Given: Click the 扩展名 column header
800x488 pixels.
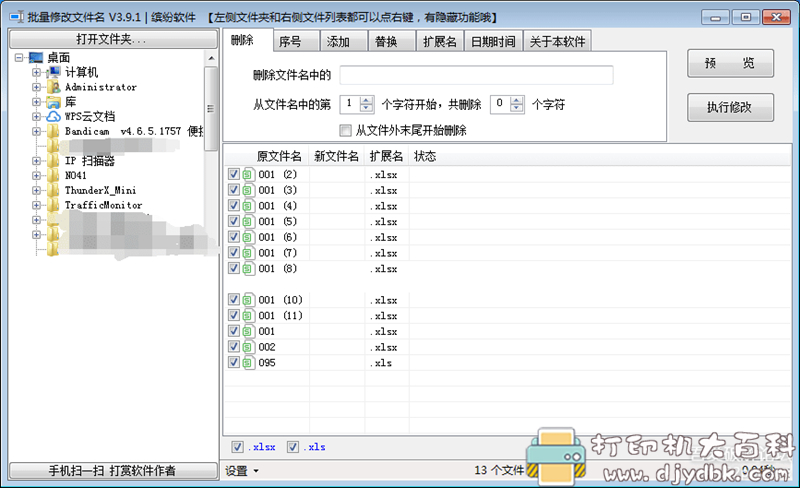Looking at the screenshot, I should click(387, 156).
